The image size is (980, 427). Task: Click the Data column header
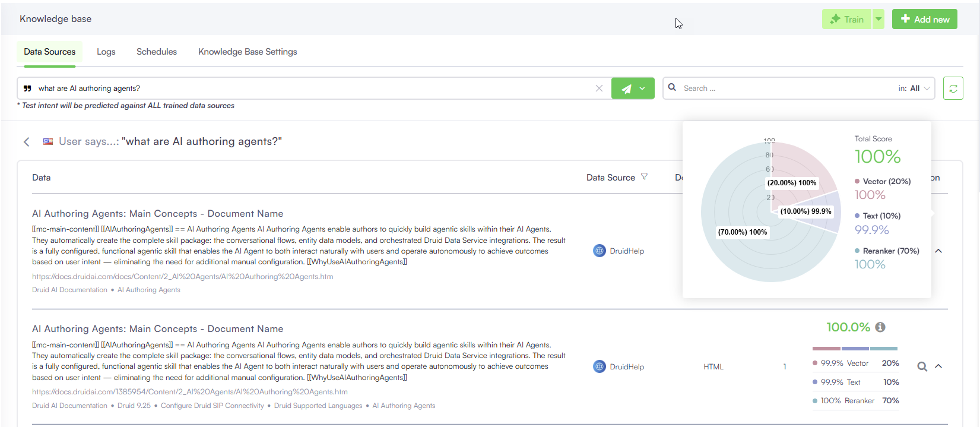coord(42,178)
